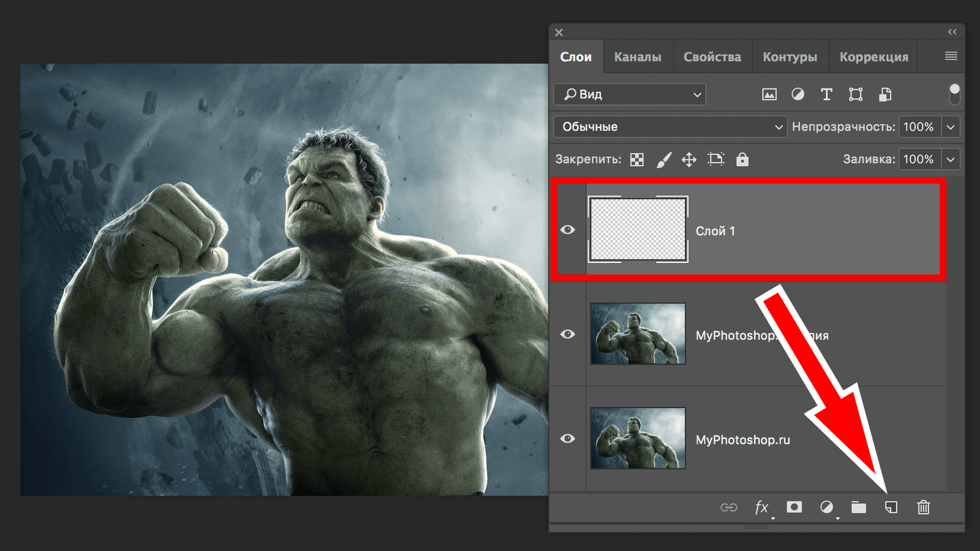This screenshot has height=551, width=980.
Task: Lock image pixels with brush icon
Action: [x=663, y=160]
